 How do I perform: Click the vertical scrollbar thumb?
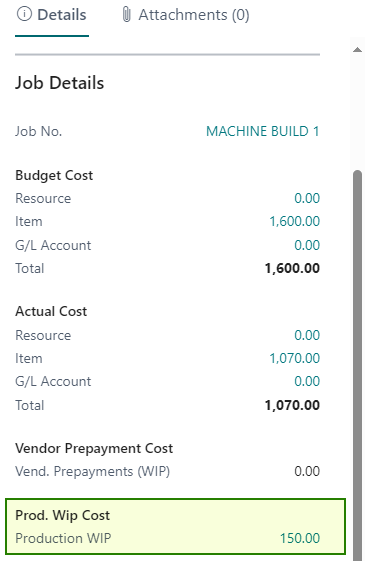pos(357,365)
